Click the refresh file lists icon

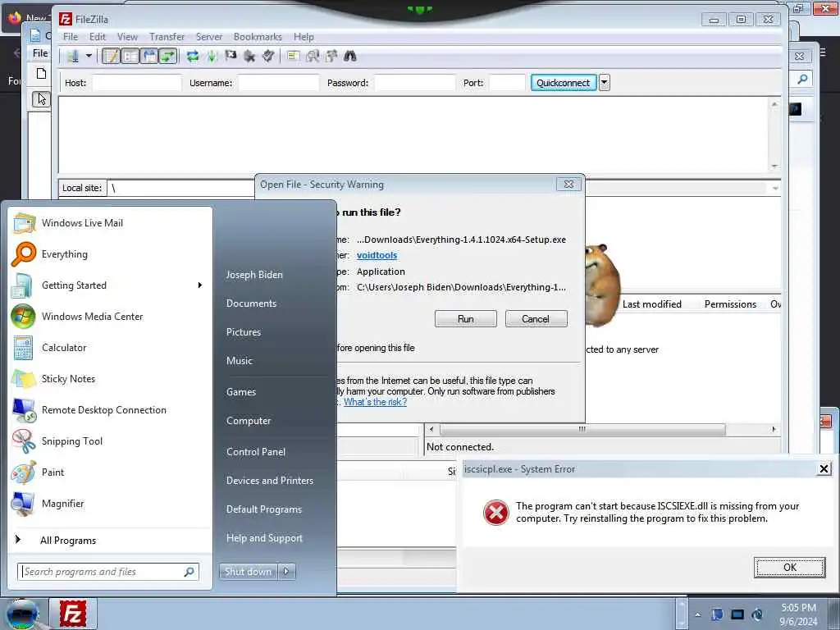pos(193,56)
